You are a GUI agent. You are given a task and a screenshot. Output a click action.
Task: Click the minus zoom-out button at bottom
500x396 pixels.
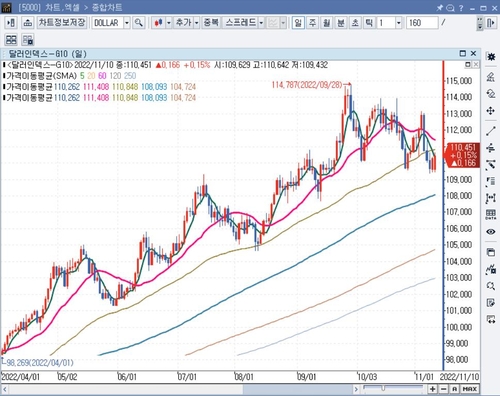click(x=443, y=389)
